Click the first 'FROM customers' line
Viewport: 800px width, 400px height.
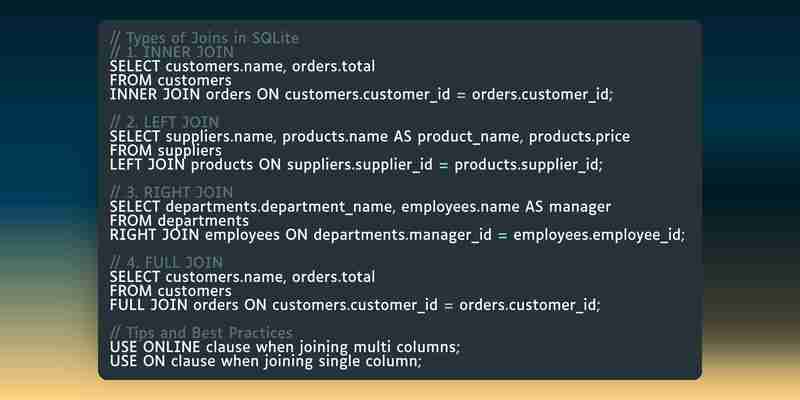(x=170, y=81)
